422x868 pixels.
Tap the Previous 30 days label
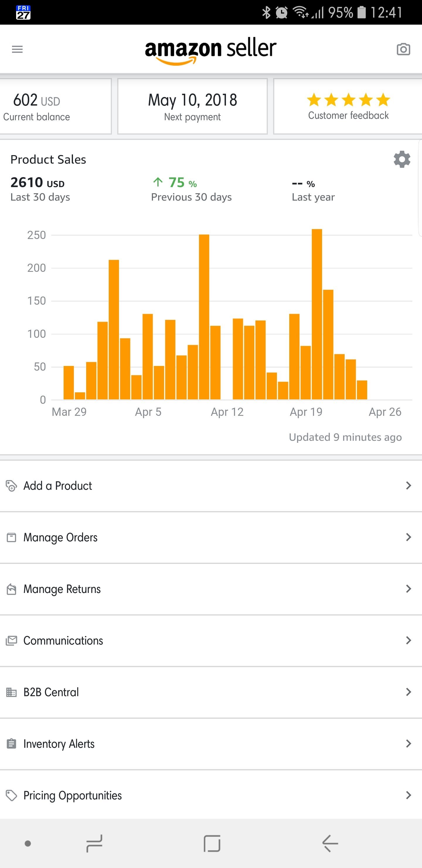coord(191,197)
